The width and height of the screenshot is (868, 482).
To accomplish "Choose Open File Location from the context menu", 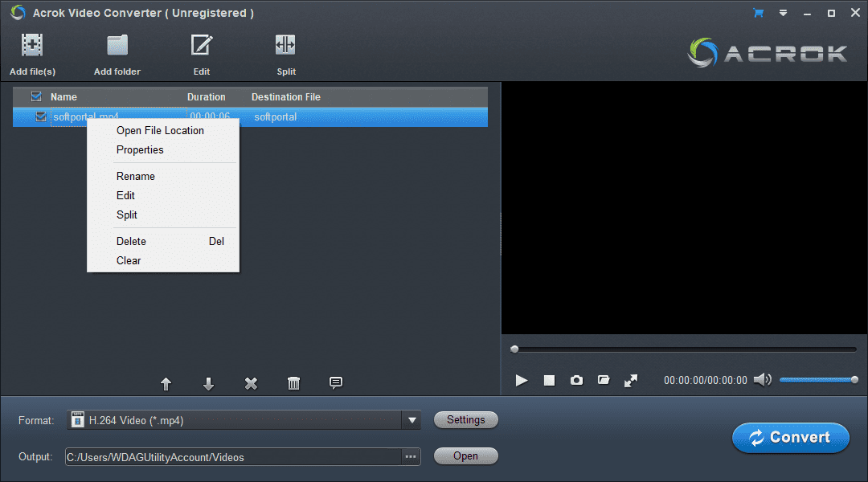I will [x=160, y=131].
